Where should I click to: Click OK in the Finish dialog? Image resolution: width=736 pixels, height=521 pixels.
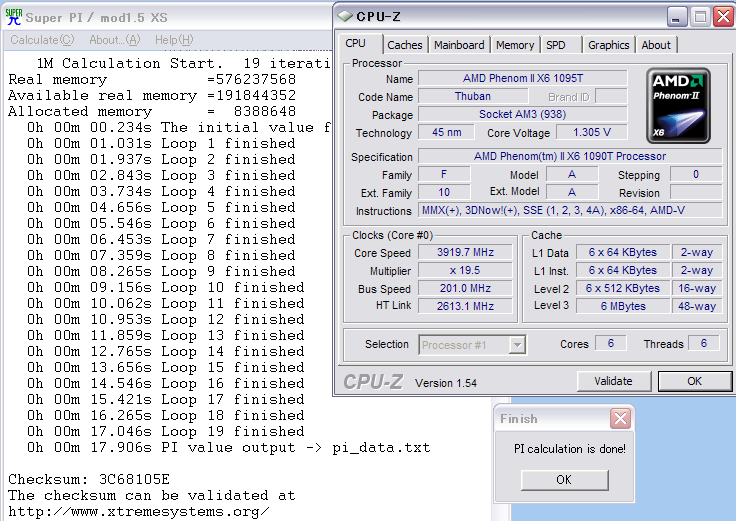pos(564,480)
